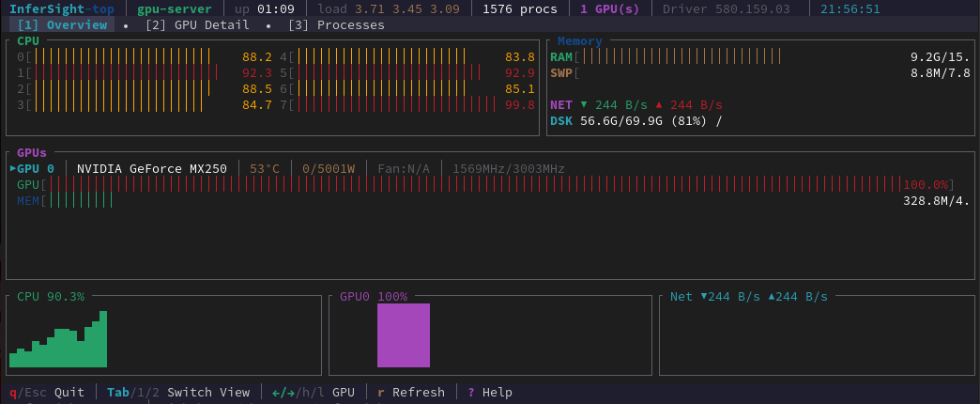Screen dimensions: 980x404
Task: Click the GPUs panel title
Action: [32, 152]
